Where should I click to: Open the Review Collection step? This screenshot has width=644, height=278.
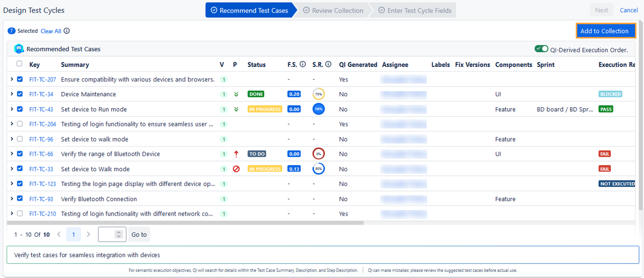coord(333,11)
